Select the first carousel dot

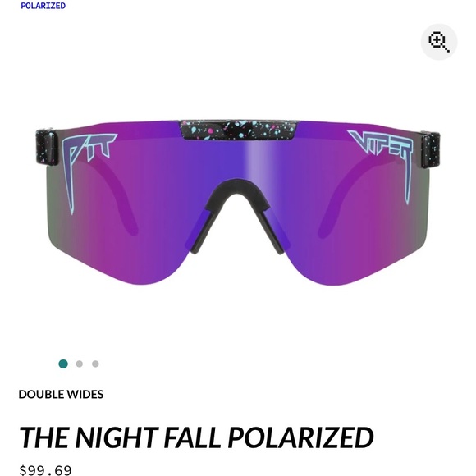[x=63, y=364]
